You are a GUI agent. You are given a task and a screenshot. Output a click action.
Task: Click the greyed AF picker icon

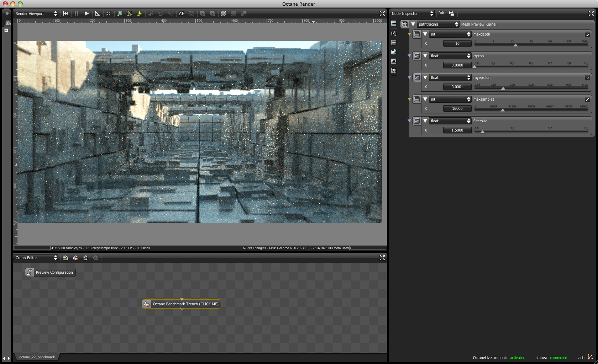[x=150, y=14]
